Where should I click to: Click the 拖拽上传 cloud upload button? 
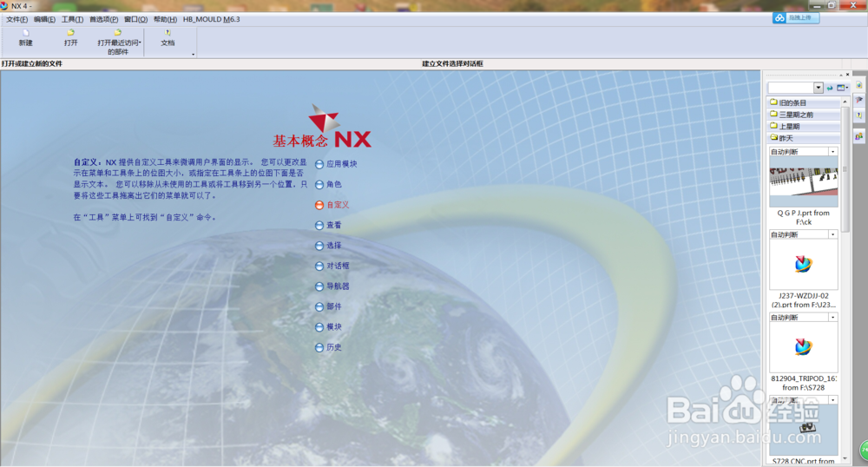click(796, 17)
